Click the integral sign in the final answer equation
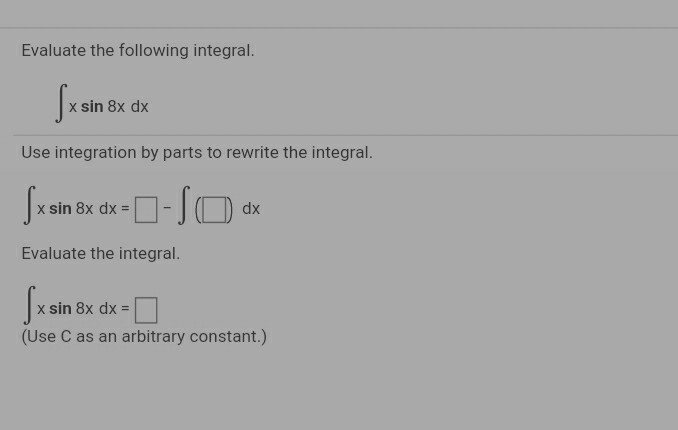Viewport: 678px width, 430px height. (x=29, y=306)
